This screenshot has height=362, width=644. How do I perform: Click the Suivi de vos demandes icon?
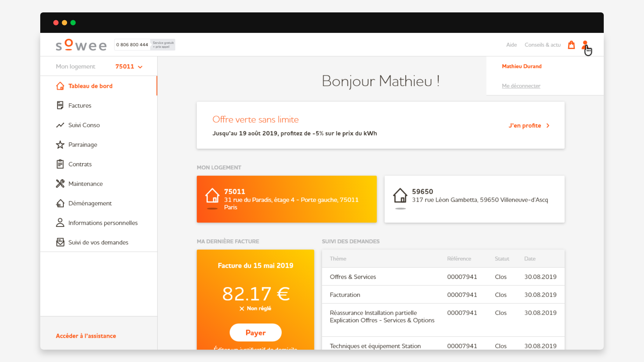click(x=60, y=242)
